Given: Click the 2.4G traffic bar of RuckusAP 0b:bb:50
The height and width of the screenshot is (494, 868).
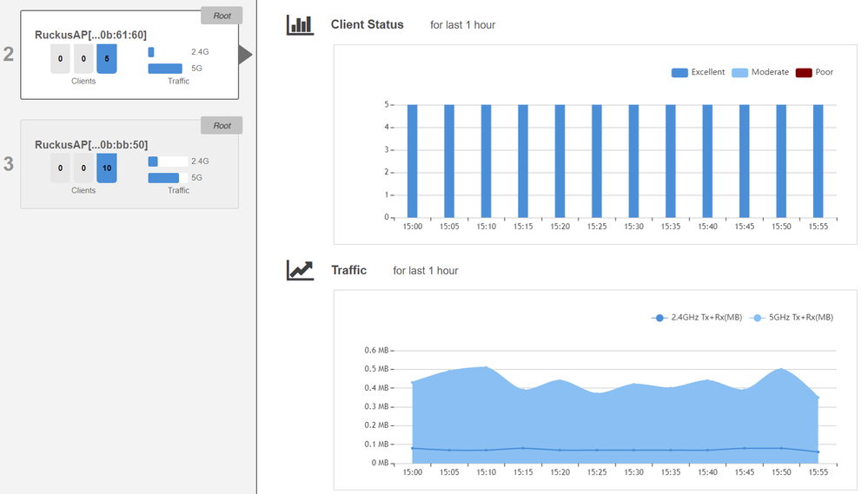Looking at the screenshot, I should click(168, 161).
